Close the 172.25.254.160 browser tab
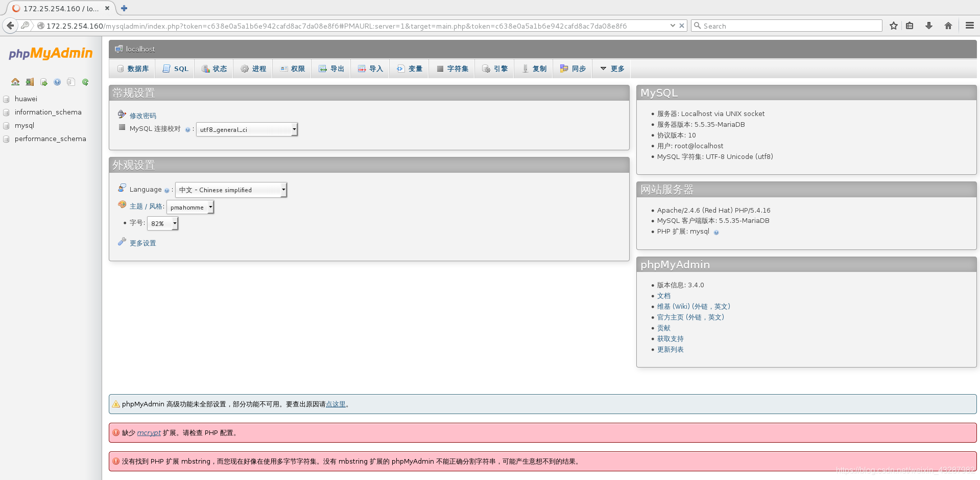The width and height of the screenshot is (980, 480). coord(107,8)
